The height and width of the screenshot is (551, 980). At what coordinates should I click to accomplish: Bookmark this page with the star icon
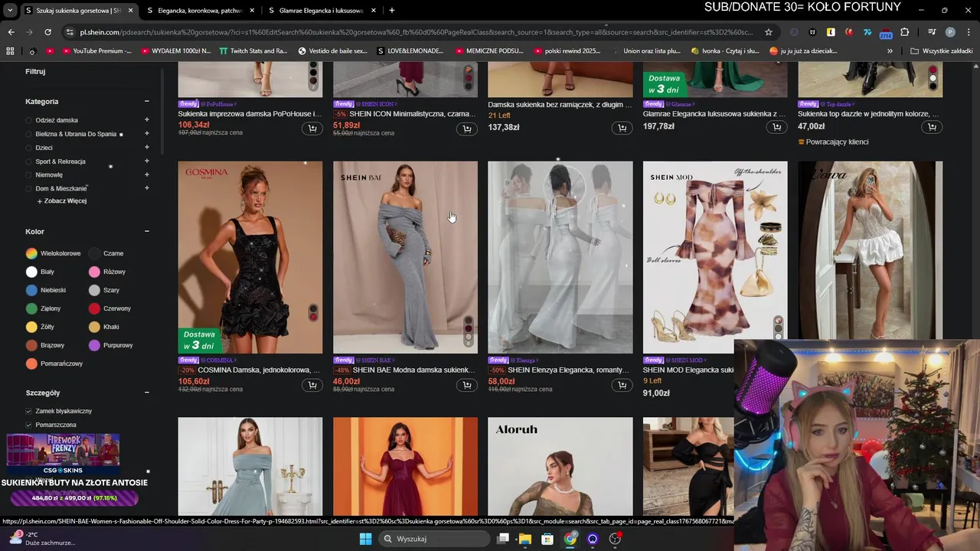pos(769,32)
